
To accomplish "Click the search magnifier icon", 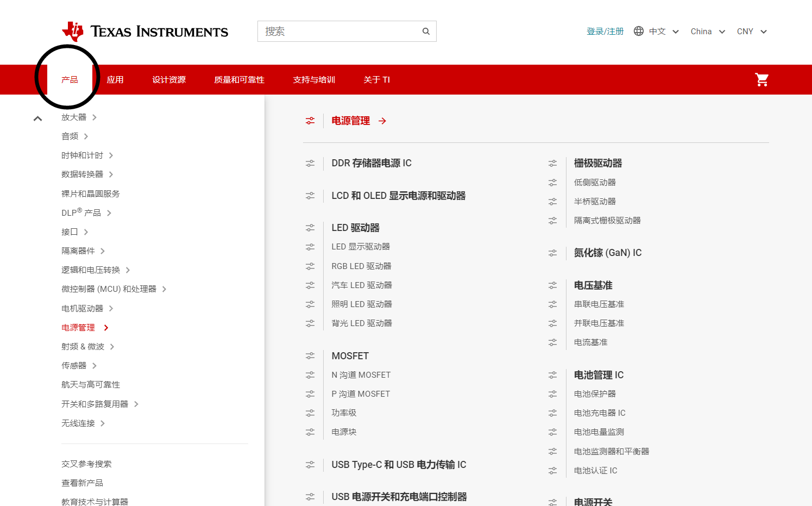I will point(426,31).
